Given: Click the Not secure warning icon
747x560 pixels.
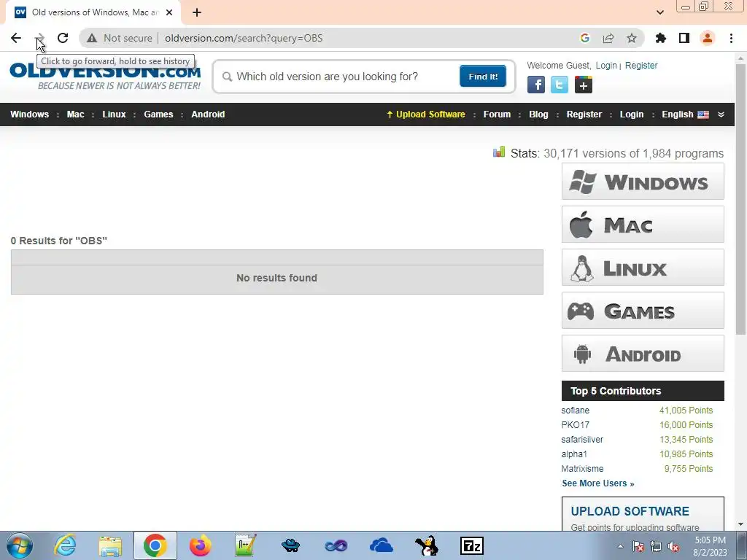Looking at the screenshot, I should click(x=92, y=38).
